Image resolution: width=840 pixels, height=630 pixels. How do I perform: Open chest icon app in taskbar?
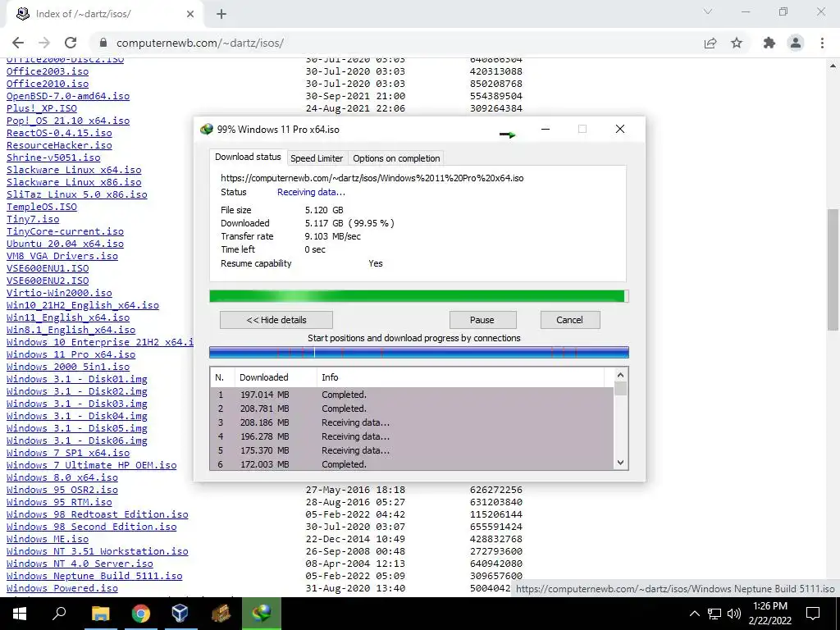pos(221,614)
